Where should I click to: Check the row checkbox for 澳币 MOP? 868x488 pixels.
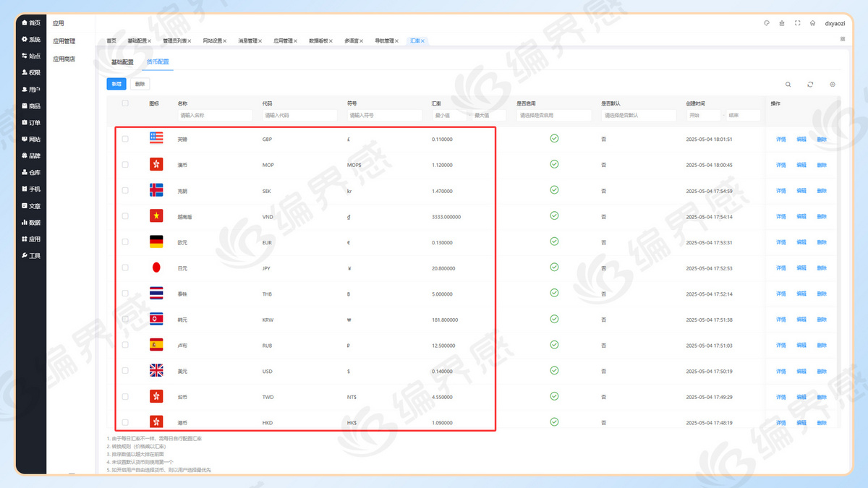[125, 165]
